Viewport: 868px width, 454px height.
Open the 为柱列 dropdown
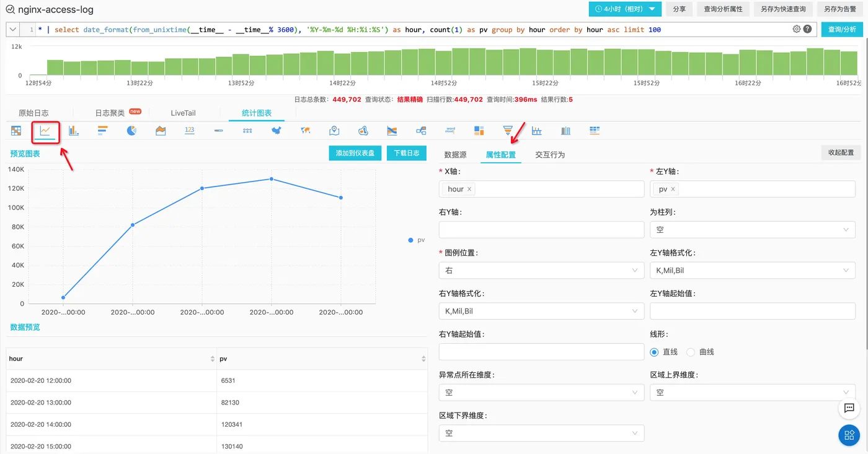(752, 229)
